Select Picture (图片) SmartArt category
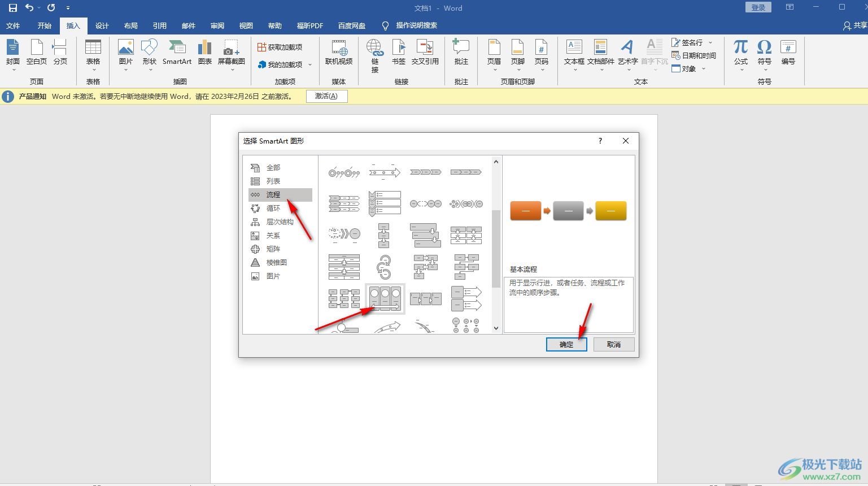 click(x=280, y=276)
